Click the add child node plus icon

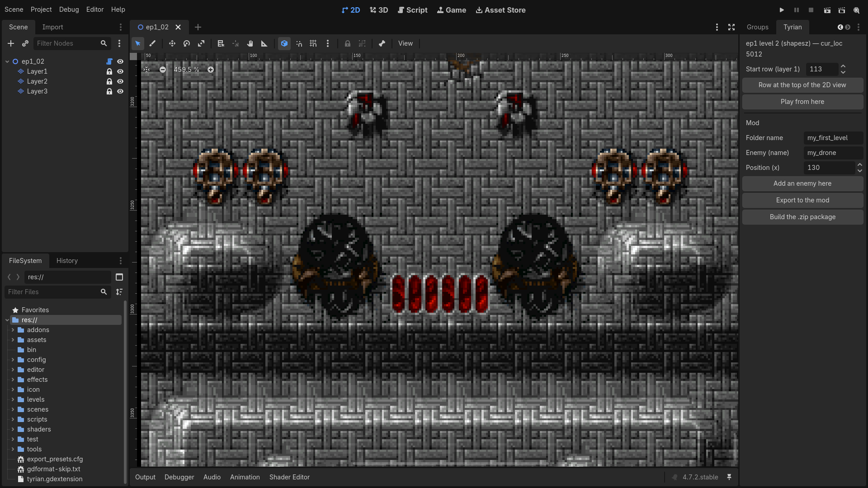click(x=11, y=43)
